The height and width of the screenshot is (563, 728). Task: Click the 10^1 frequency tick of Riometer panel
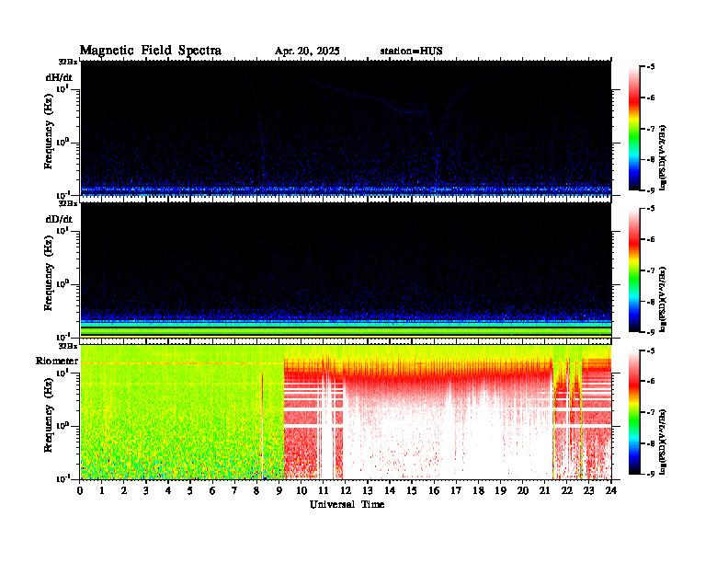click(63, 373)
